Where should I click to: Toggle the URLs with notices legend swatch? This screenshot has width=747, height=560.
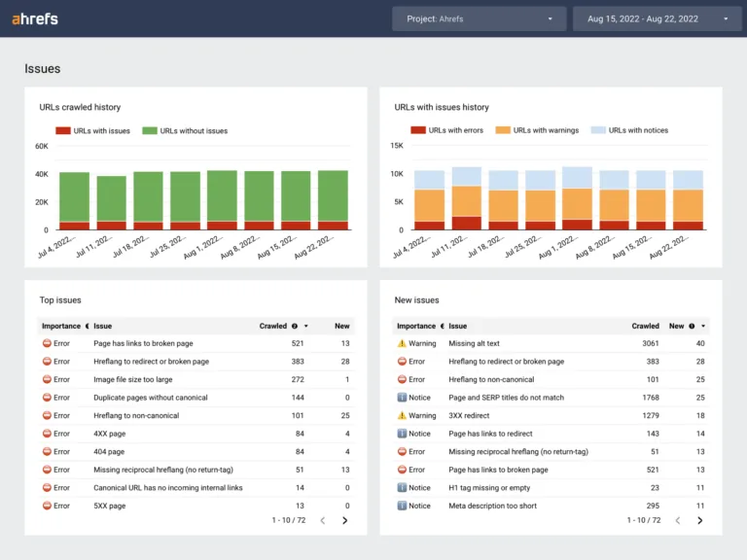[598, 130]
